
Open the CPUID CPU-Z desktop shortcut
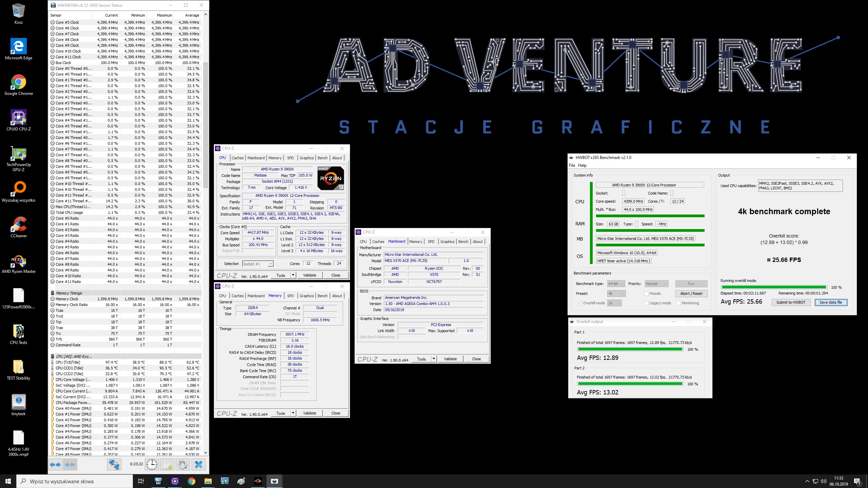pos(19,120)
